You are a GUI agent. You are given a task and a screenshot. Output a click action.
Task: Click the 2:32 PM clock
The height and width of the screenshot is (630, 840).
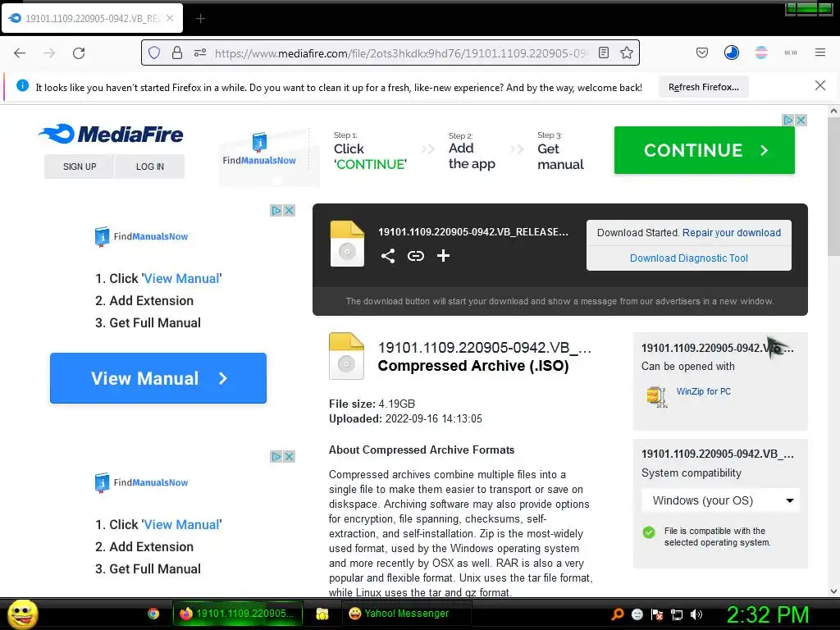pyautogui.click(x=767, y=614)
